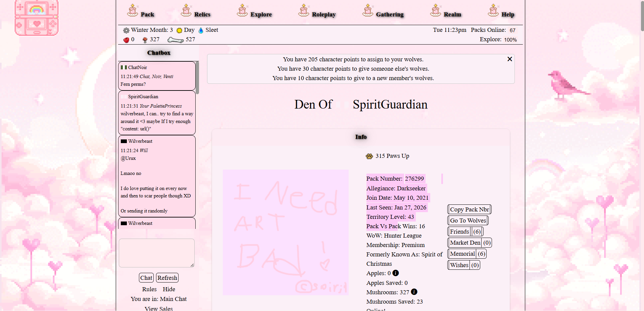
Task: Click the candle icon beside Gathering
Action: pyautogui.click(x=368, y=10)
